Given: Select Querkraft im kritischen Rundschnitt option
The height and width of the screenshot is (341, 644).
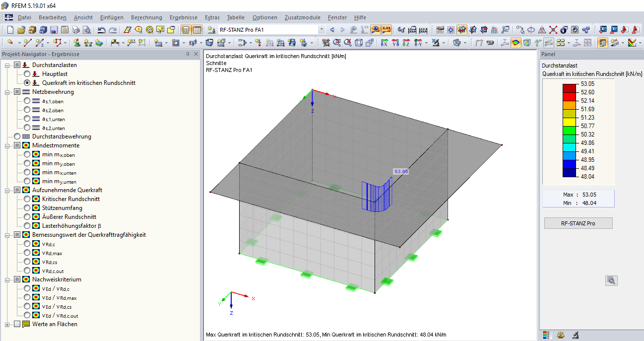Looking at the screenshot, I should click(x=27, y=83).
